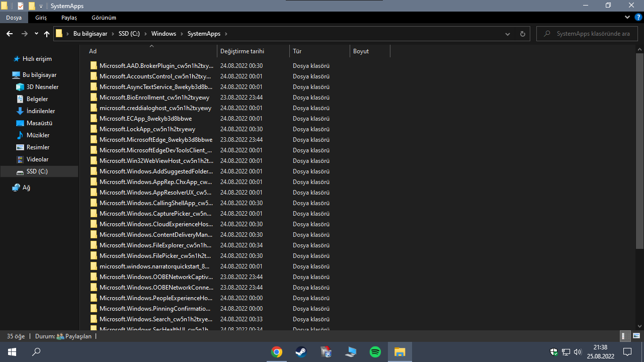Image resolution: width=644 pixels, height=362 pixels.
Task: Open Google Chrome from the taskbar
Action: [x=276, y=352]
